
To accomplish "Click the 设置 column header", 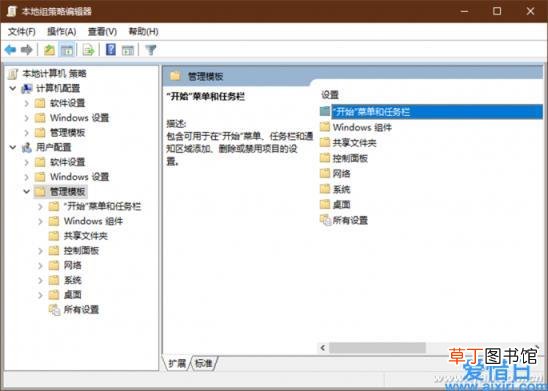I will click(330, 95).
